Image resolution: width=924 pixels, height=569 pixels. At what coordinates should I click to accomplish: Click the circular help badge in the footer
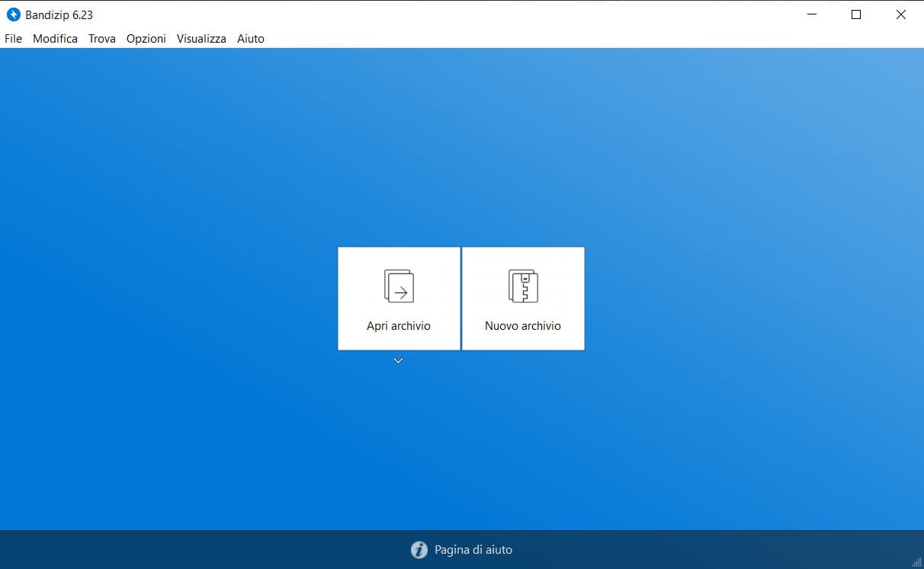tap(419, 549)
